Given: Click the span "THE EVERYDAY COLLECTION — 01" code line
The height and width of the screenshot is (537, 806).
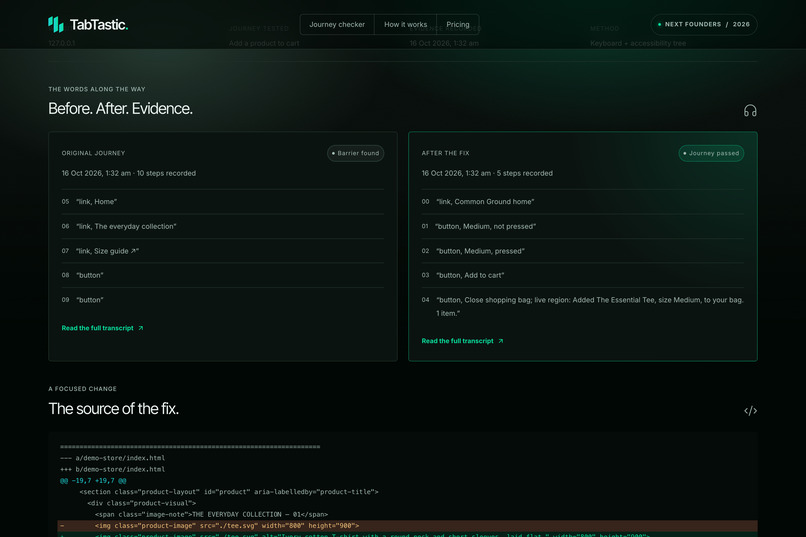Looking at the screenshot, I should tap(211, 514).
